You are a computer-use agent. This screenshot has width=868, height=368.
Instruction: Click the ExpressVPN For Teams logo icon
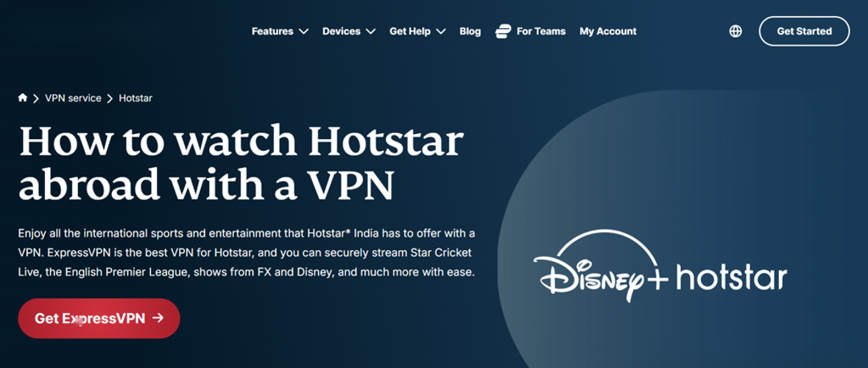click(504, 31)
